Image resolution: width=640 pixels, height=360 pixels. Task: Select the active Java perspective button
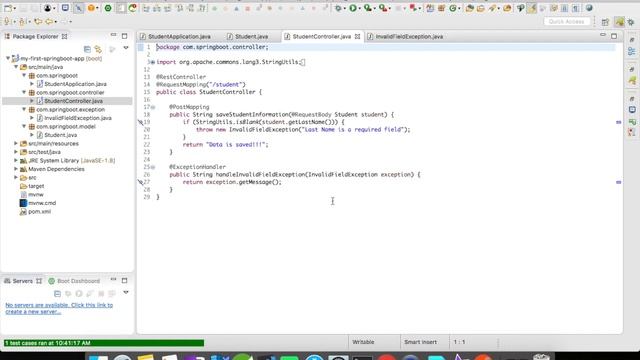[620, 22]
